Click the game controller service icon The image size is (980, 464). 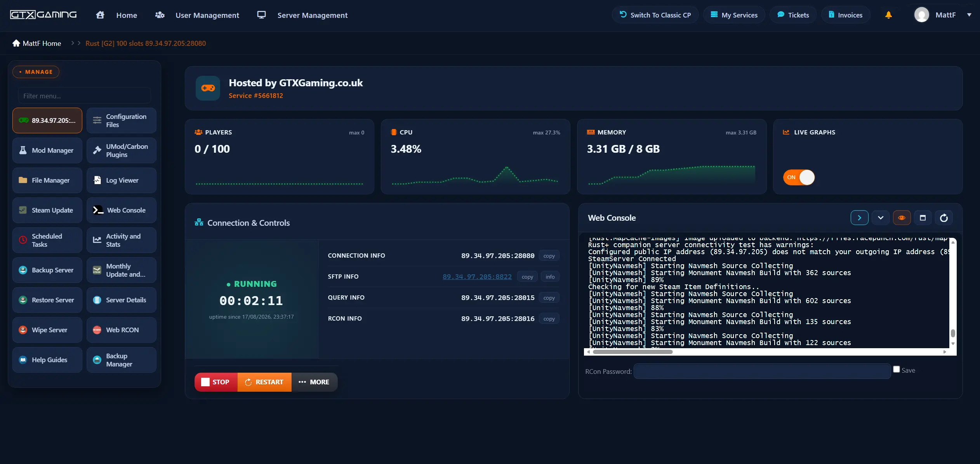[208, 88]
